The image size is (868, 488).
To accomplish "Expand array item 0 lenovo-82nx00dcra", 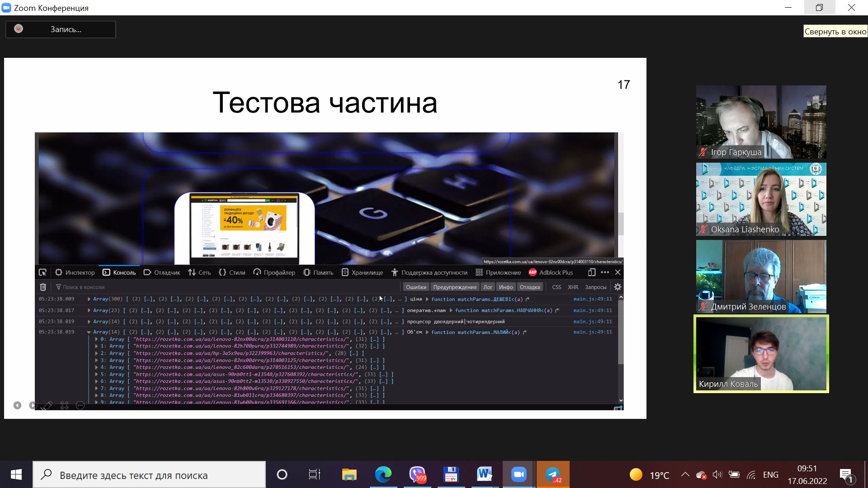I will tap(96, 339).
